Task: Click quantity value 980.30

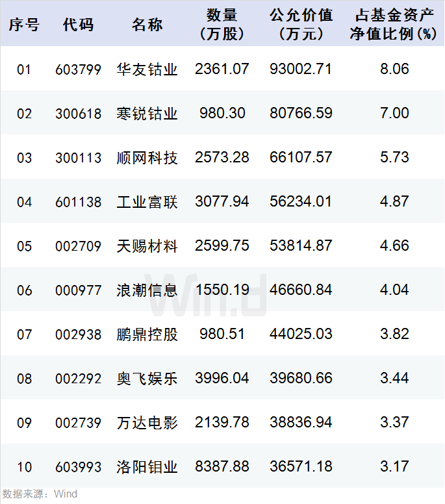Action: tap(222, 113)
